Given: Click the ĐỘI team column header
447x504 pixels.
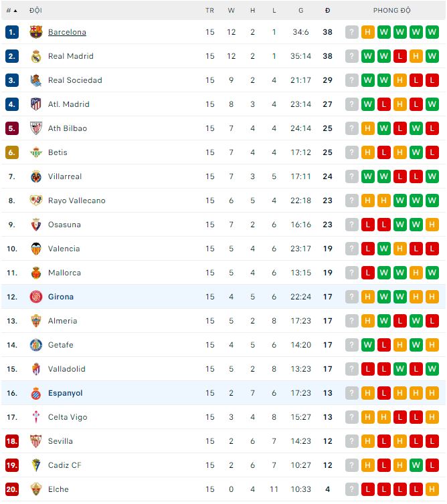Looking at the screenshot, I should (x=35, y=11).
